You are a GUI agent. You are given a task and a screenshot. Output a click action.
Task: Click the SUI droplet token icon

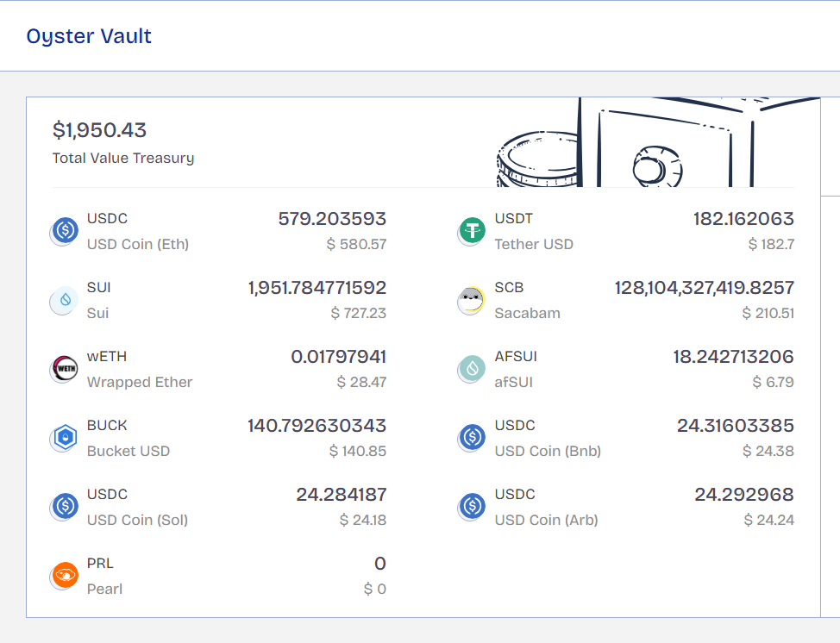pyautogui.click(x=65, y=300)
